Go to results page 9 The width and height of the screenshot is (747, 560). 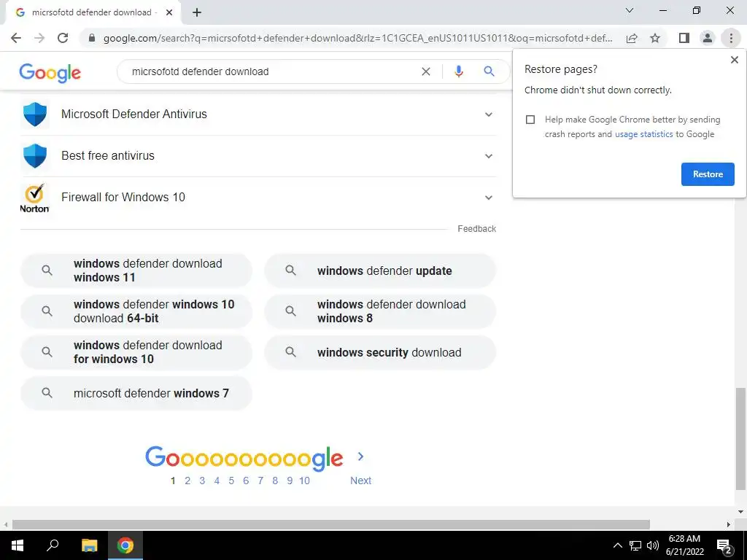[x=290, y=481]
